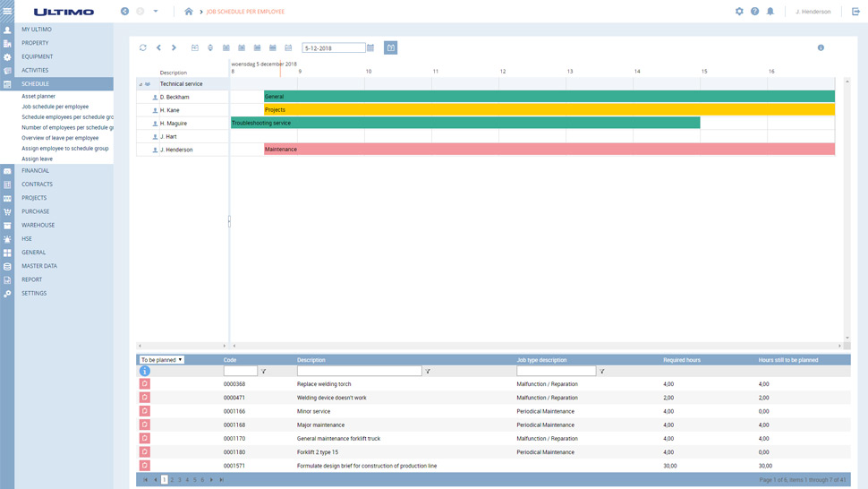Click the logout icon at top right

(855, 12)
